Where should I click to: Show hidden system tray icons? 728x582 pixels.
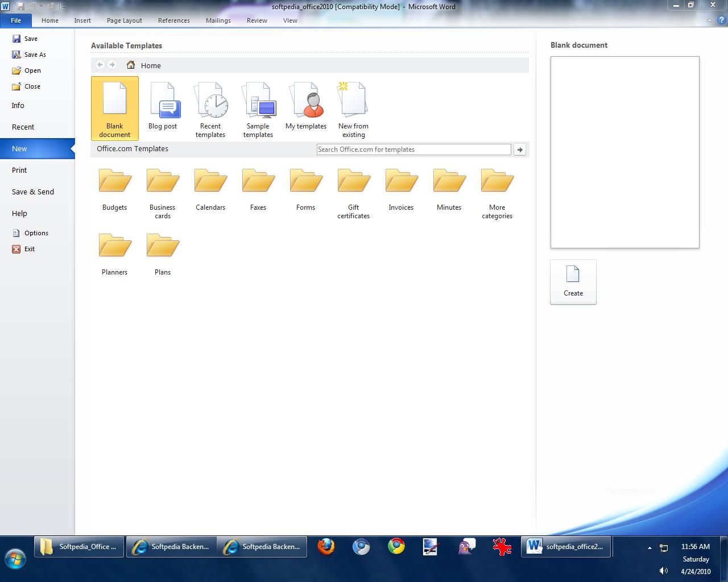(x=650, y=548)
